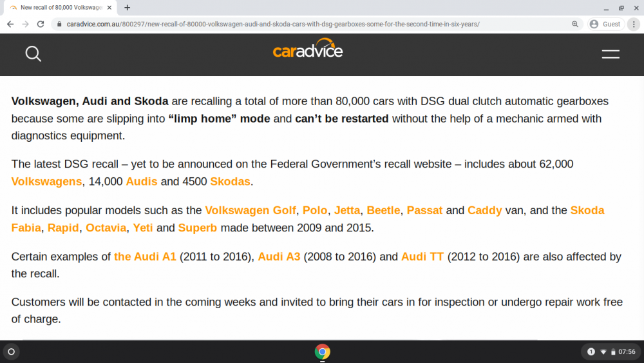Screen dimensions: 644x363
Task: Open a new tab with plus button
Action: [128, 7]
